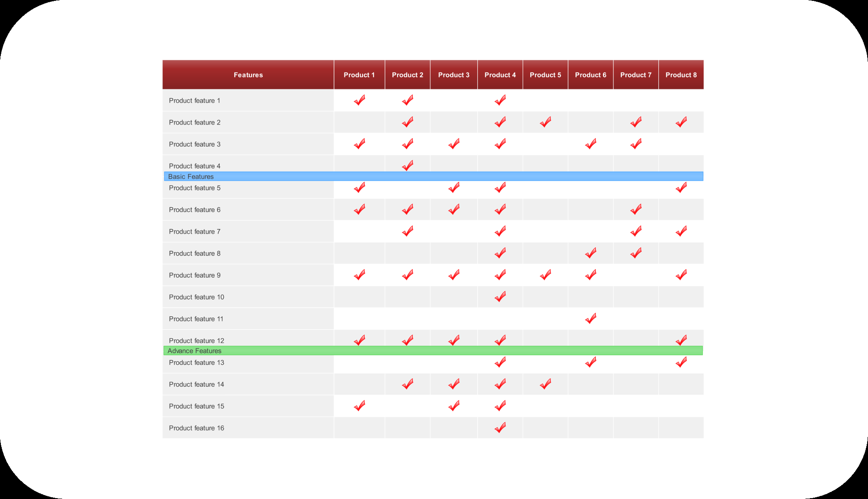Select the Product 8 column header
This screenshot has height=499, width=868.
pyautogui.click(x=681, y=75)
